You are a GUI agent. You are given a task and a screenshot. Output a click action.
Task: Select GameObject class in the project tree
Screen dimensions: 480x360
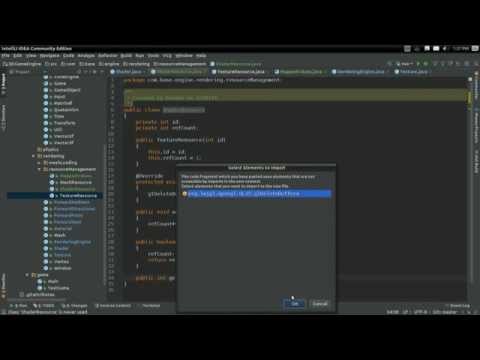click(x=67, y=90)
